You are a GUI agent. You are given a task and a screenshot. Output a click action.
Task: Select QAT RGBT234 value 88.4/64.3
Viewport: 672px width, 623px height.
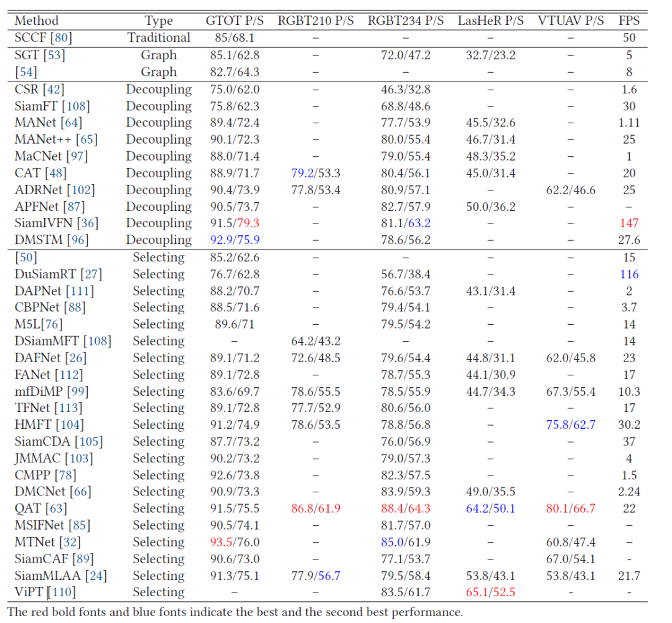[x=406, y=508]
